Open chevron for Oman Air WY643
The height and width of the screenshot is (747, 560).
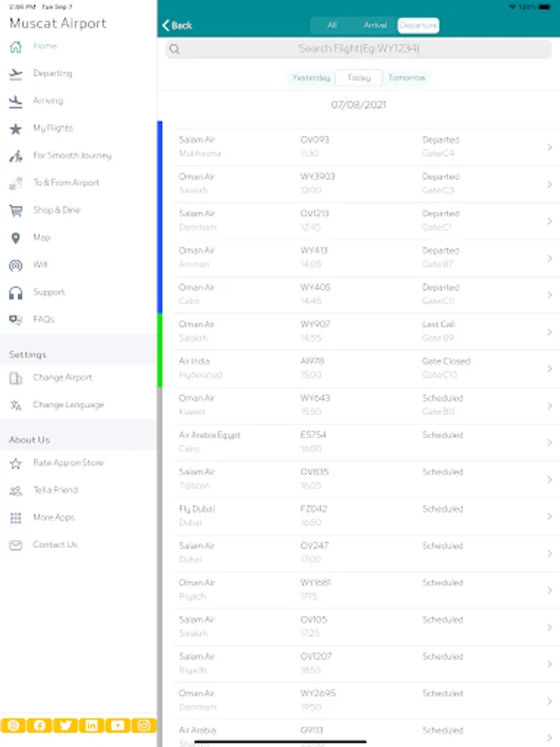pos(549,406)
